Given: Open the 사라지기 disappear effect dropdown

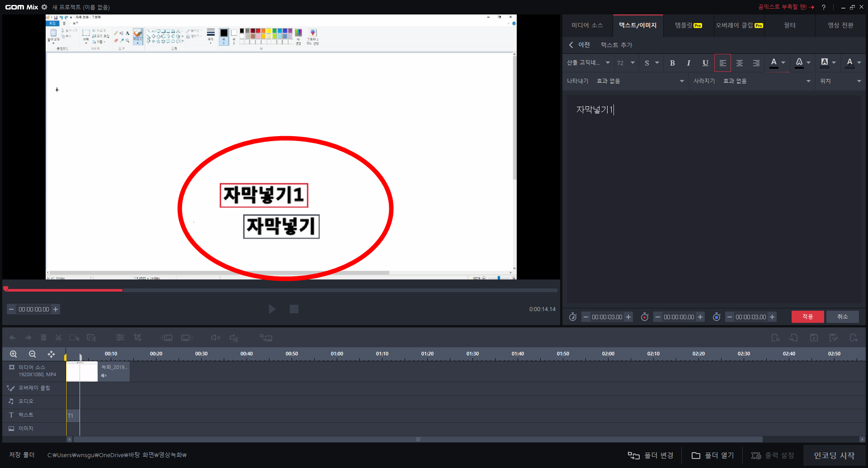Looking at the screenshot, I should coord(767,81).
